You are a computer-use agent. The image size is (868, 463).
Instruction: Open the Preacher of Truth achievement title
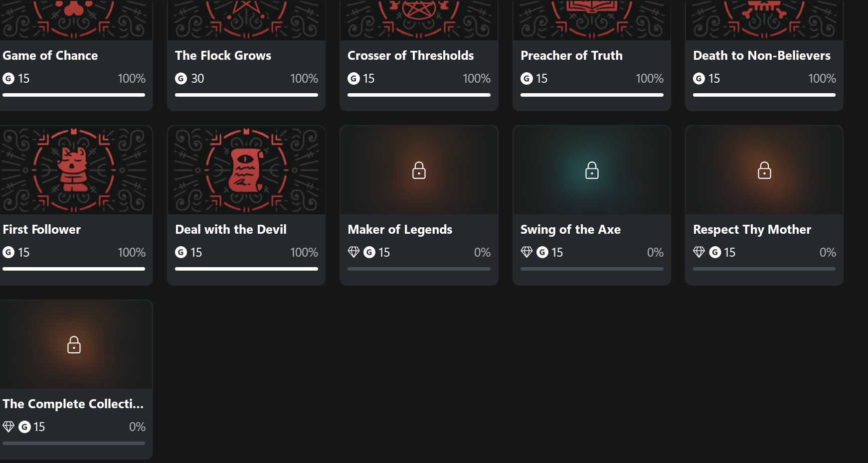point(571,55)
